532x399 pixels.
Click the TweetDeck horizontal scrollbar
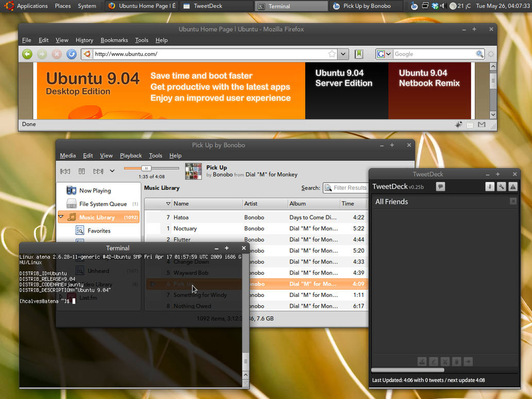pos(407,370)
